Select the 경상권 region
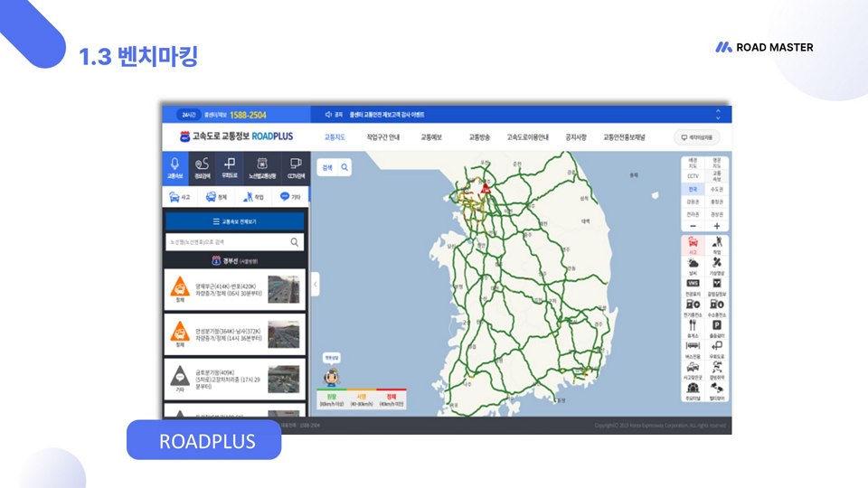 tap(716, 214)
